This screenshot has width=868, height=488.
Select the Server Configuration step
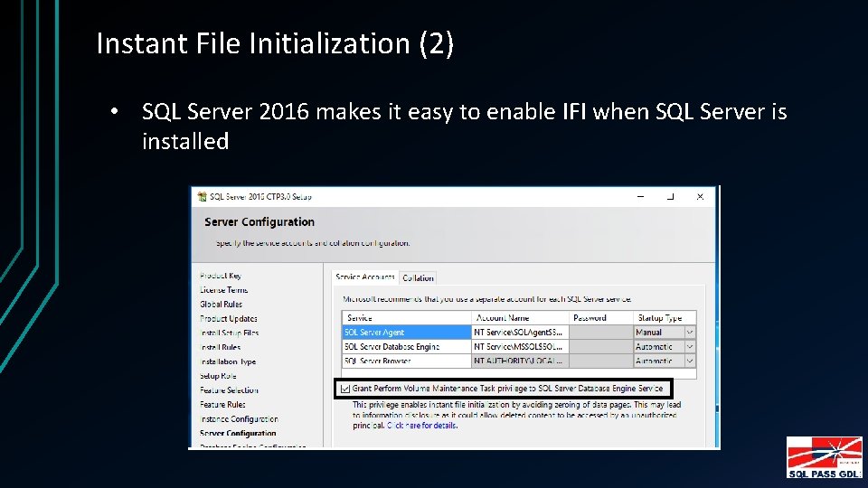pos(238,433)
